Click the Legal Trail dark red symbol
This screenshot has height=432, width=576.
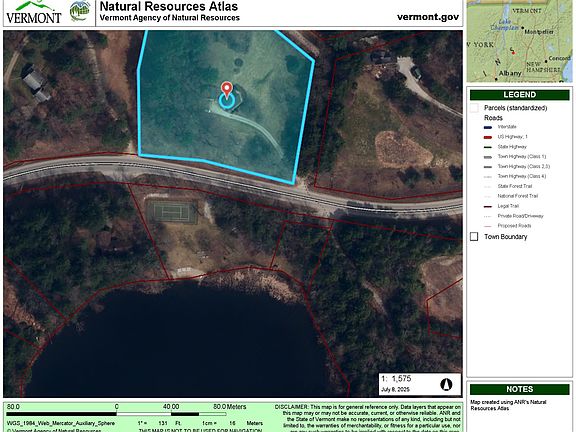[488, 207]
